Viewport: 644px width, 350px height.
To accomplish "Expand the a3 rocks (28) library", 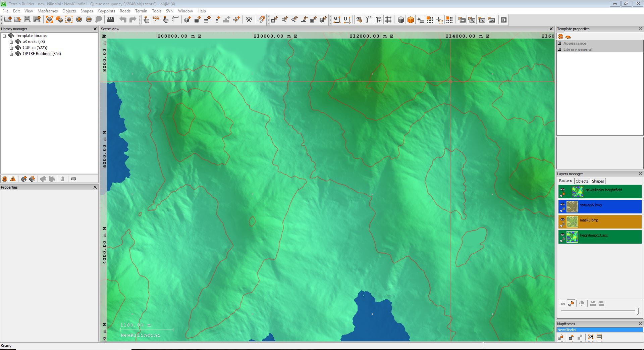I will click(11, 42).
